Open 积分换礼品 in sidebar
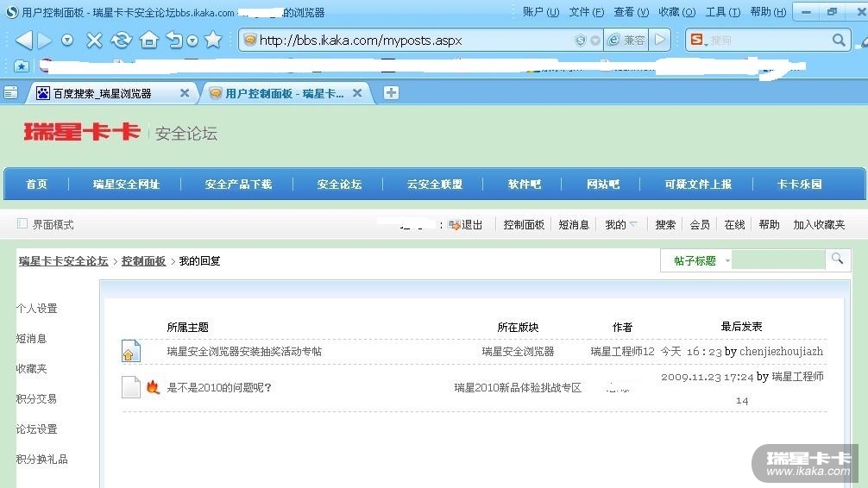 point(41,460)
